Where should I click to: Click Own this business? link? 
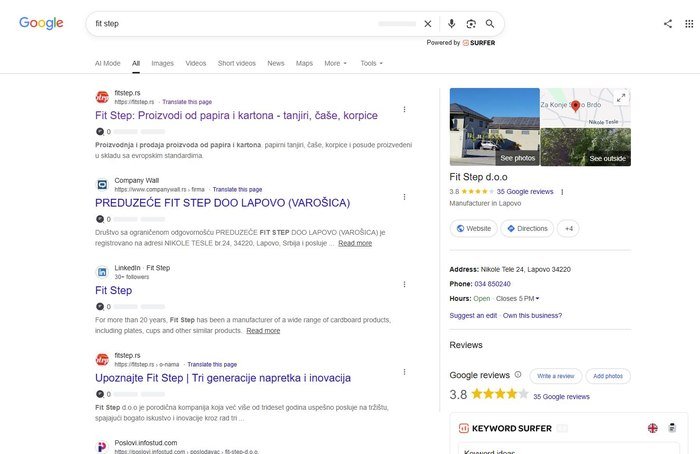(532, 316)
